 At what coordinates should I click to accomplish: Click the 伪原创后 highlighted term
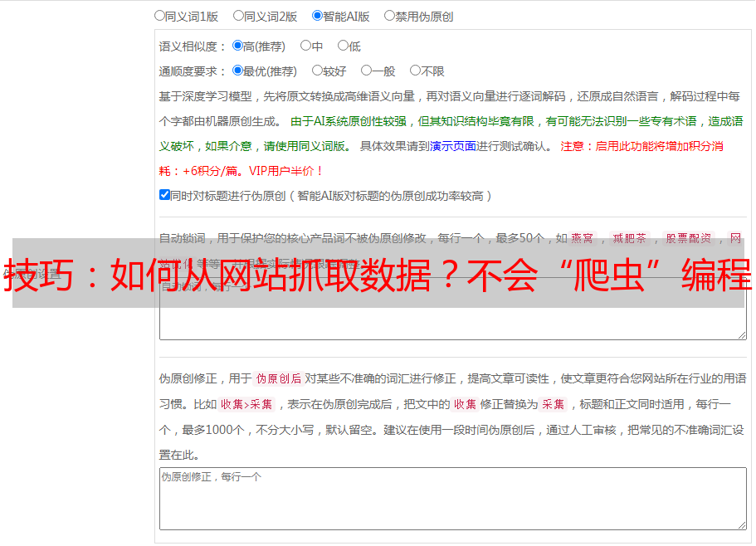tap(279, 378)
